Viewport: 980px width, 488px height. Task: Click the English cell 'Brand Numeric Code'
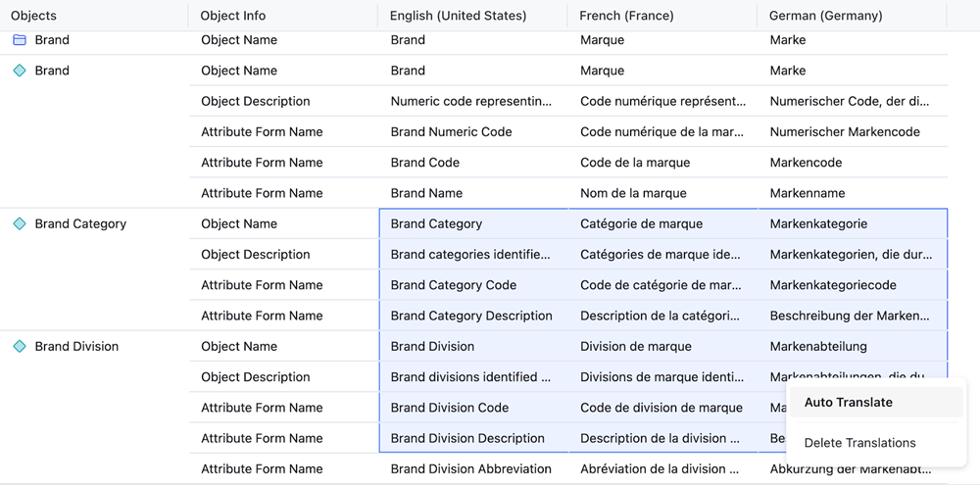pyautogui.click(x=451, y=131)
